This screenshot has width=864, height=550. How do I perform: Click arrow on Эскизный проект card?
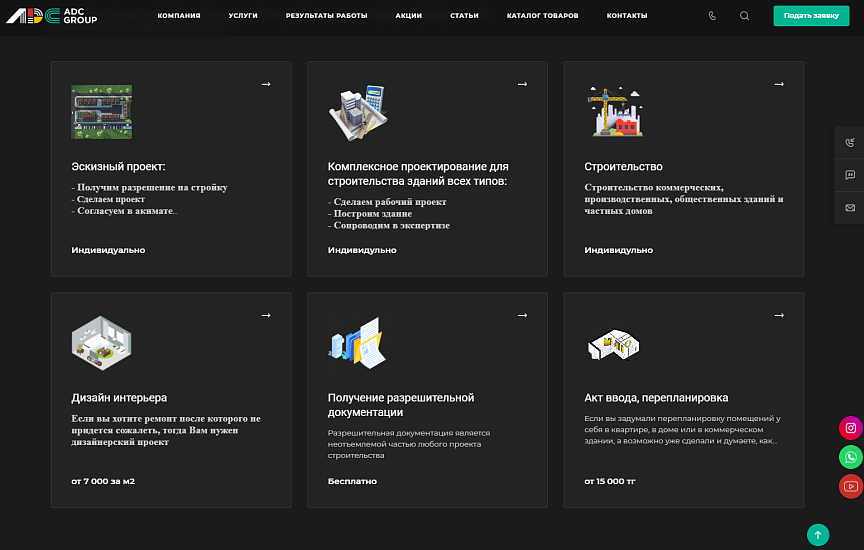click(266, 84)
